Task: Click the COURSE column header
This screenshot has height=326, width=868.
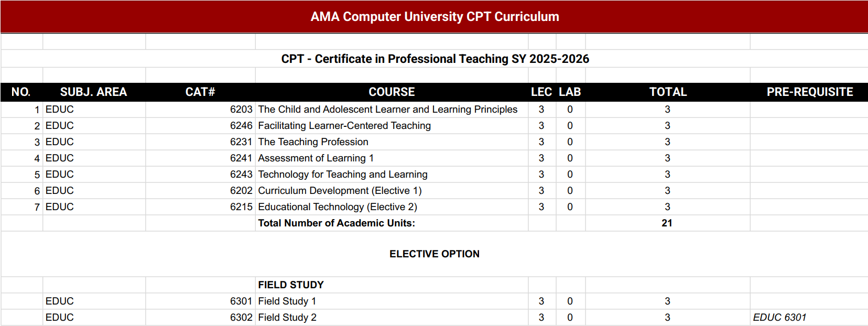Action: coord(392,92)
